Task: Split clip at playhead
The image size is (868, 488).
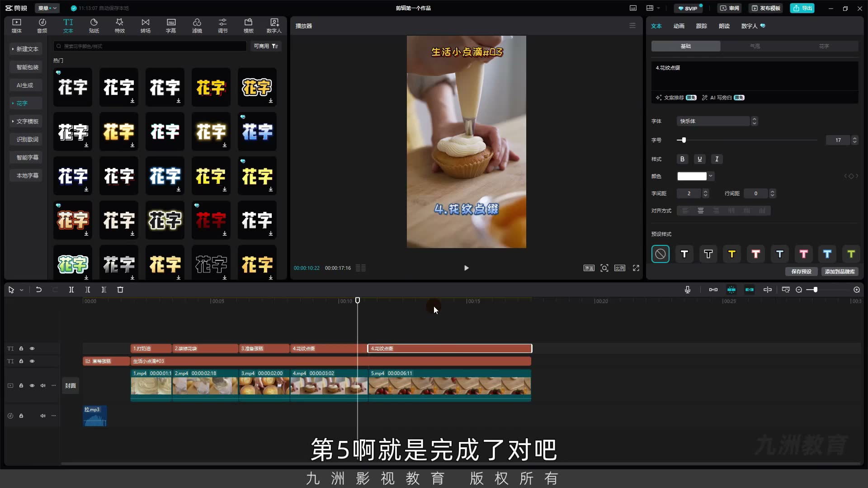Action: tap(71, 290)
